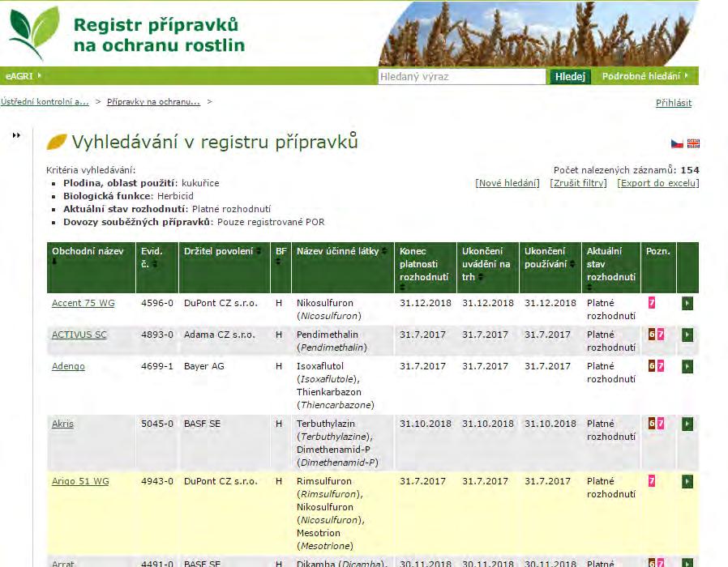Select BASF SE in Akris row

tap(202, 424)
